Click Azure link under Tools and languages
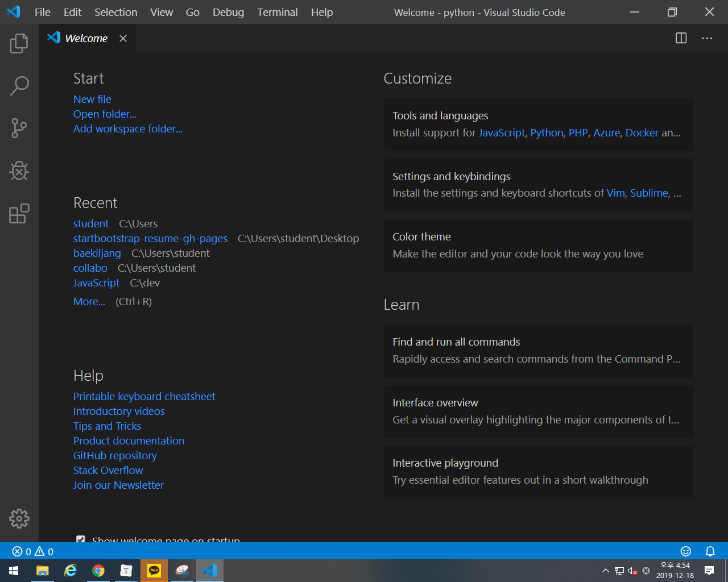This screenshot has width=728, height=582. click(x=606, y=132)
